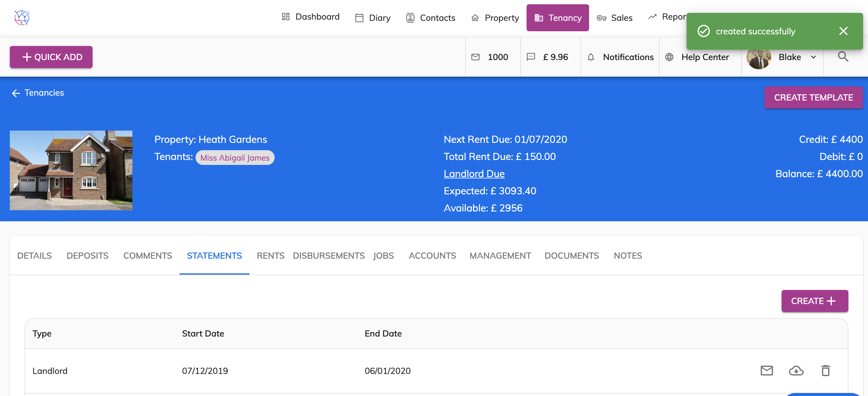Switch to the Rents tab
The width and height of the screenshot is (868, 396).
tap(270, 255)
